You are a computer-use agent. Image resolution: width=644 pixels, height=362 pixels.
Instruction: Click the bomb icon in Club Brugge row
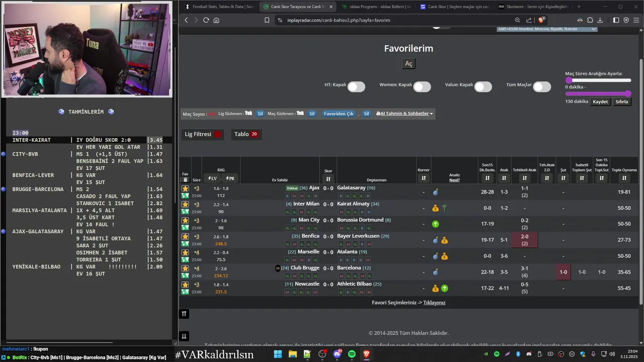pyautogui.click(x=435, y=273)
